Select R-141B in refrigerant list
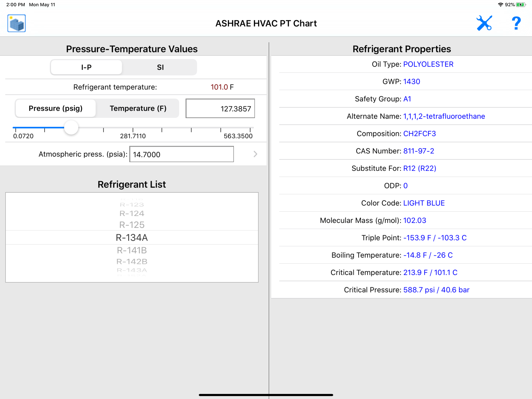The height and width of the screenshot is (399, 532). [x=132, y=250]
